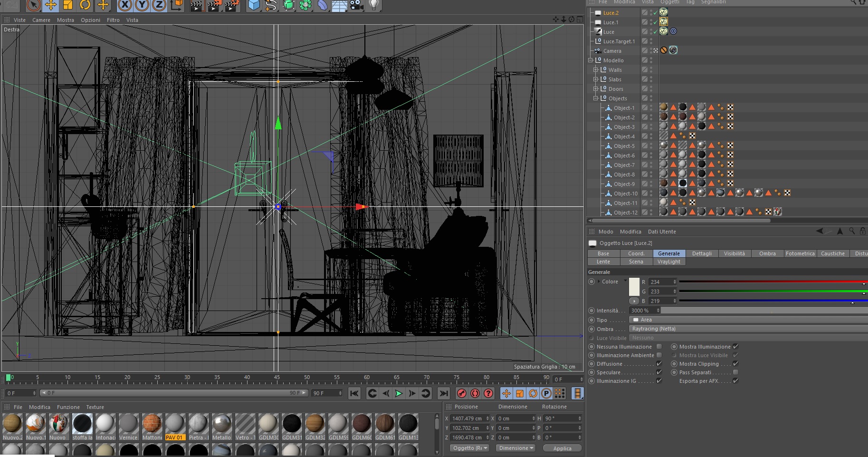
Task: Click the lock icon in attributes panel
Action: [x=863, y=231]
